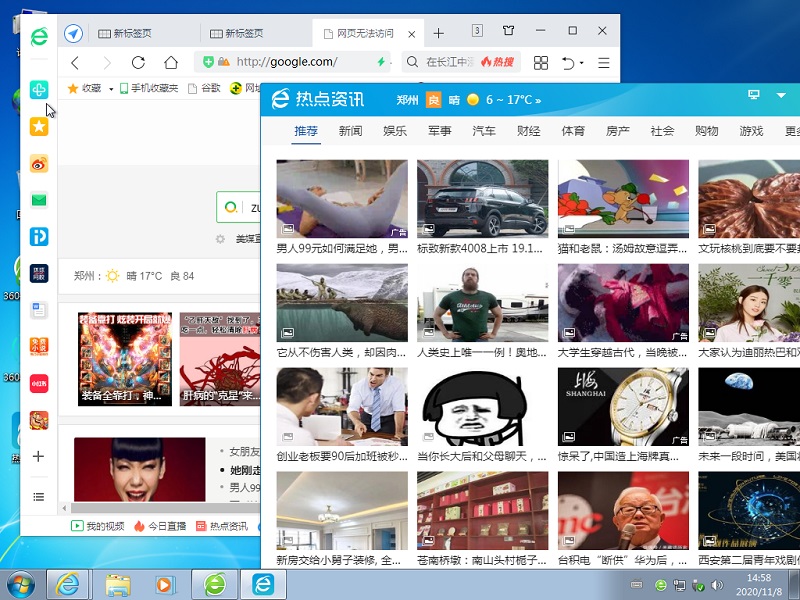Viewport: 800px width, 600px height.
Task: Click 热点资讯 in bottom bar
Action: coord(222,526)
